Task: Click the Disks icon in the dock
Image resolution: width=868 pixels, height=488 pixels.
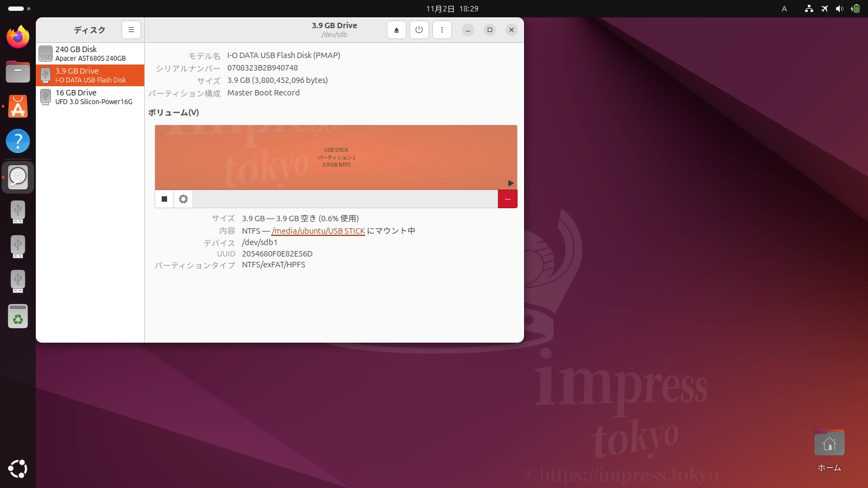Action: tap(18, 177)
